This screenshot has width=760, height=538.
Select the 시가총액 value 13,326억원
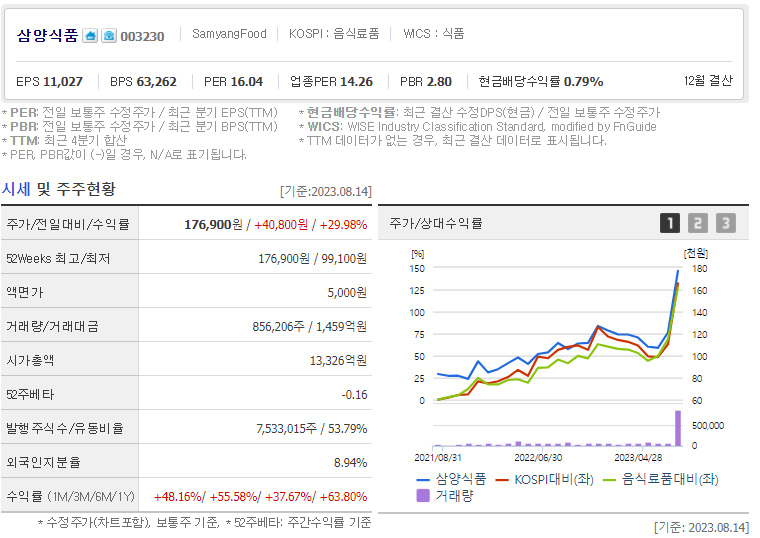338,361
